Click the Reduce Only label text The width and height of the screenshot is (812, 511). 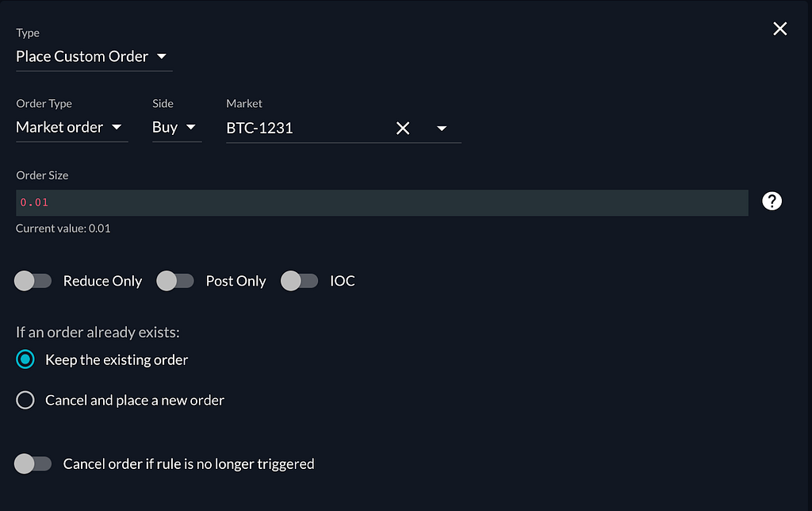click(x=102, y=281)
